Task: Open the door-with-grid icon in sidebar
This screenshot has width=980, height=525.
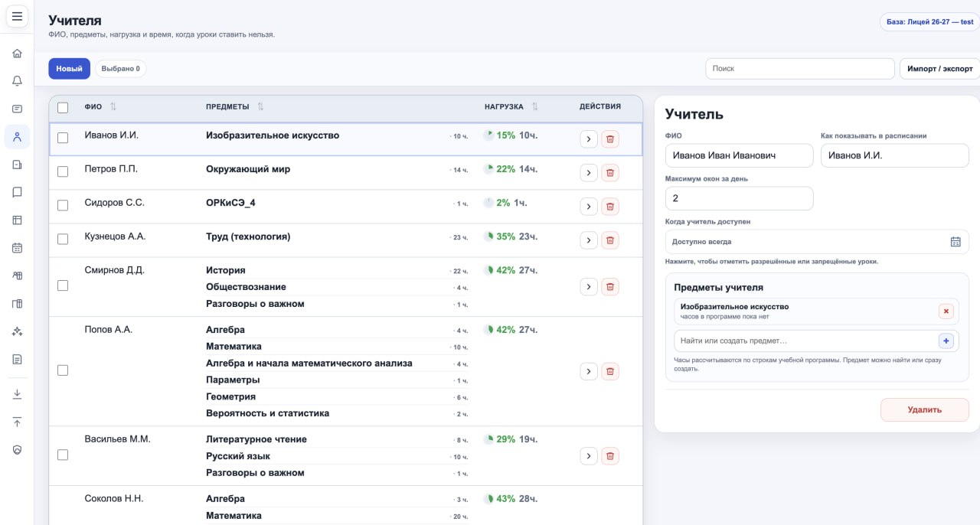Action: pyautogui.click(x=17, y=304)
